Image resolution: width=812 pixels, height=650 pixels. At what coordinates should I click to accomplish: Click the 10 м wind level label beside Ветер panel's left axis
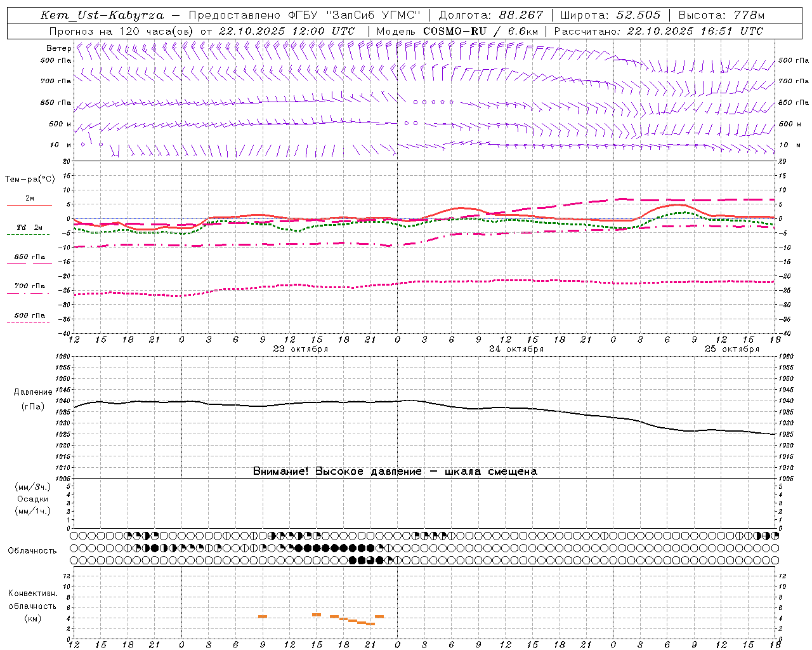[60, 145]
